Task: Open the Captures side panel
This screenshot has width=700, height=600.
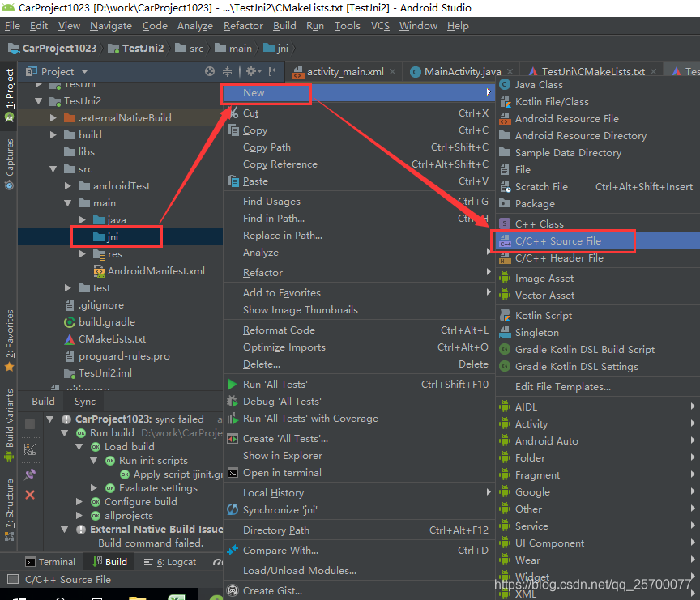Action: pos(10,164)
